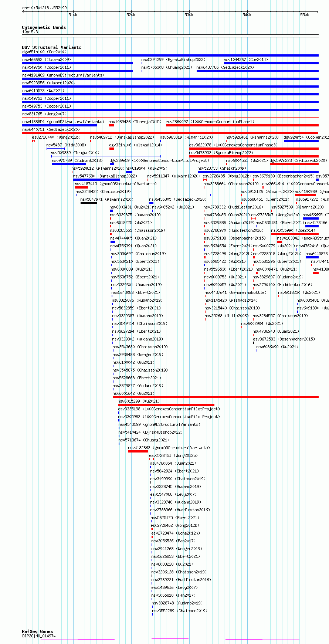Select nsv5847971 (Almarri2020) variant

(107, 199)
